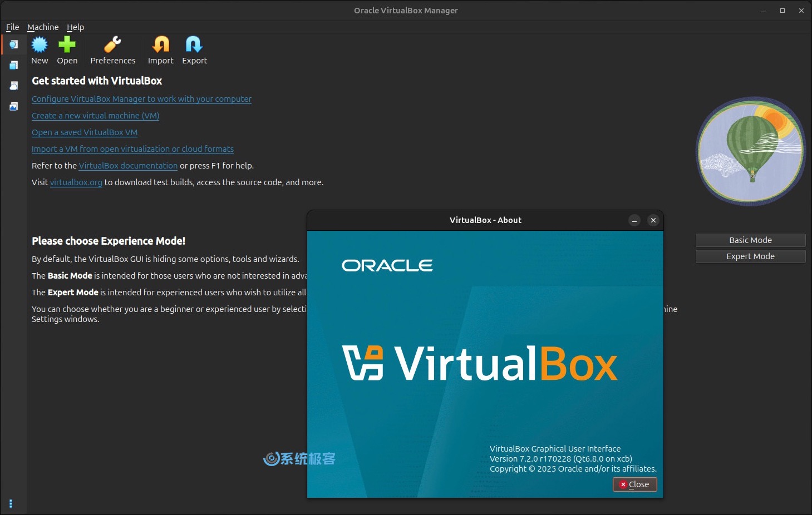Minimize the Oracle VirtualBox Manager window
812x515 pixels.
764,11
